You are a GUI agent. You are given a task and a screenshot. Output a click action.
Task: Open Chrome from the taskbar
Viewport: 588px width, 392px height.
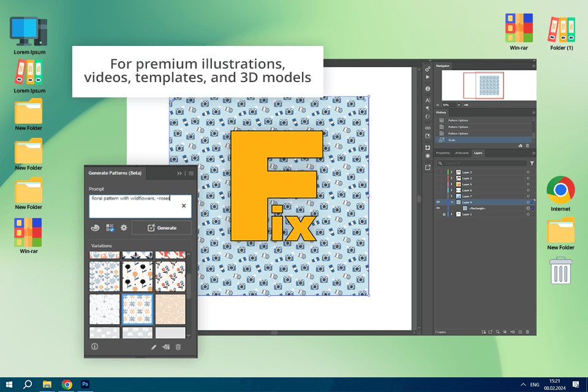67,385
